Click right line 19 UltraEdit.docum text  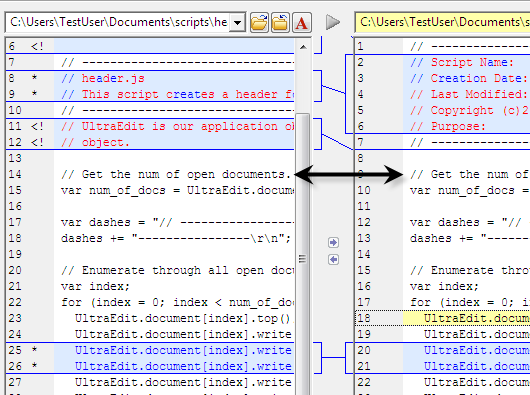[x=477, y=334]
